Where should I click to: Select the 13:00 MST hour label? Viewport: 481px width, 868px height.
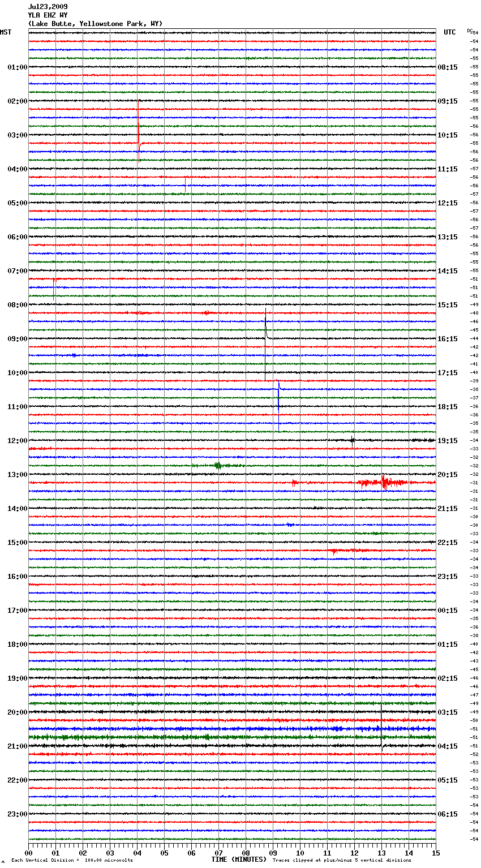tap(18, 475)
